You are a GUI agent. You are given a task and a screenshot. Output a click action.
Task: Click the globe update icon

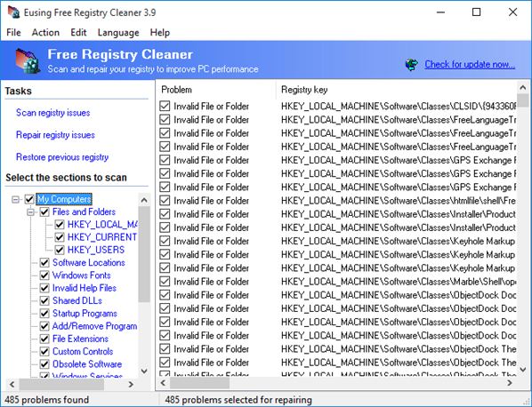pos(412,64)
